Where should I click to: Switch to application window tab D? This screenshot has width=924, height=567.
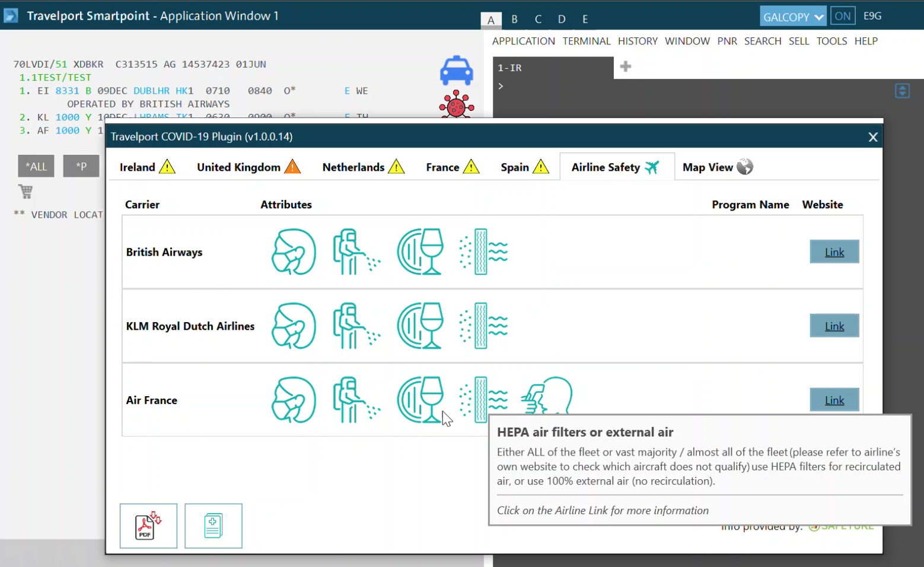coord(562,19)
